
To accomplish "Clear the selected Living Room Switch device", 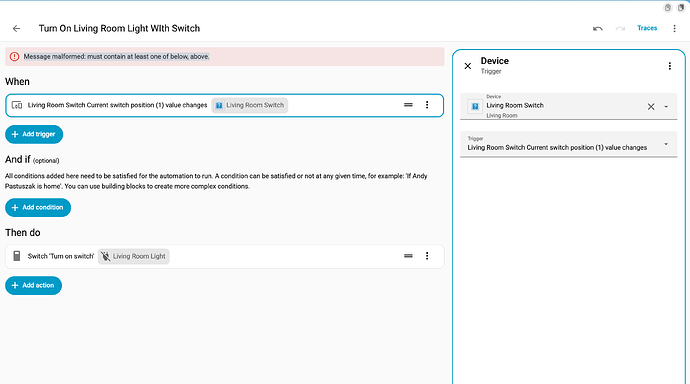I will pyautogui.click(x=651, y=106).
